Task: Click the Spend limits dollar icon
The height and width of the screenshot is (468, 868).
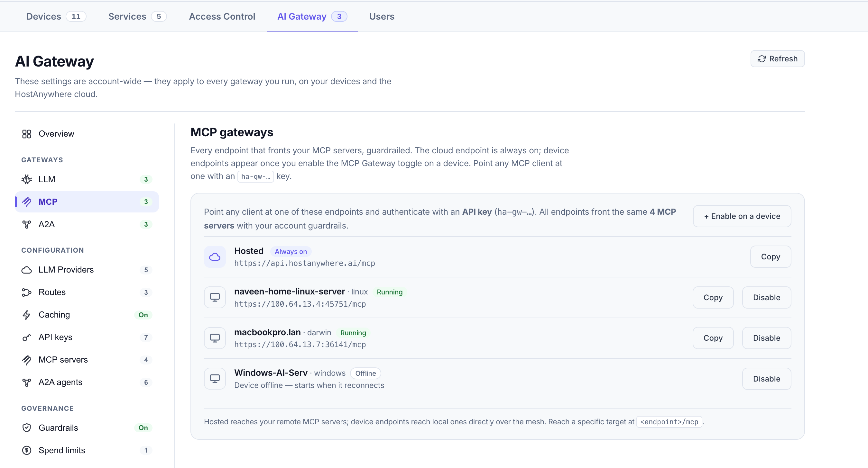Action: [x=27, y=451]
